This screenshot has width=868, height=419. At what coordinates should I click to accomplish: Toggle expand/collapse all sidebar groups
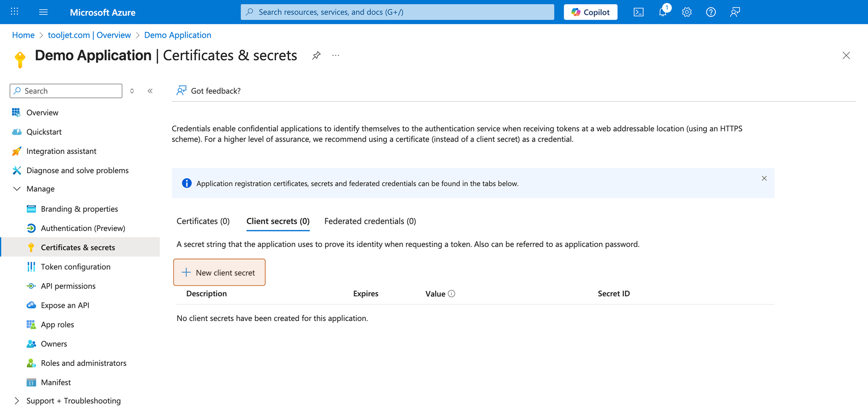click(132, 91)
